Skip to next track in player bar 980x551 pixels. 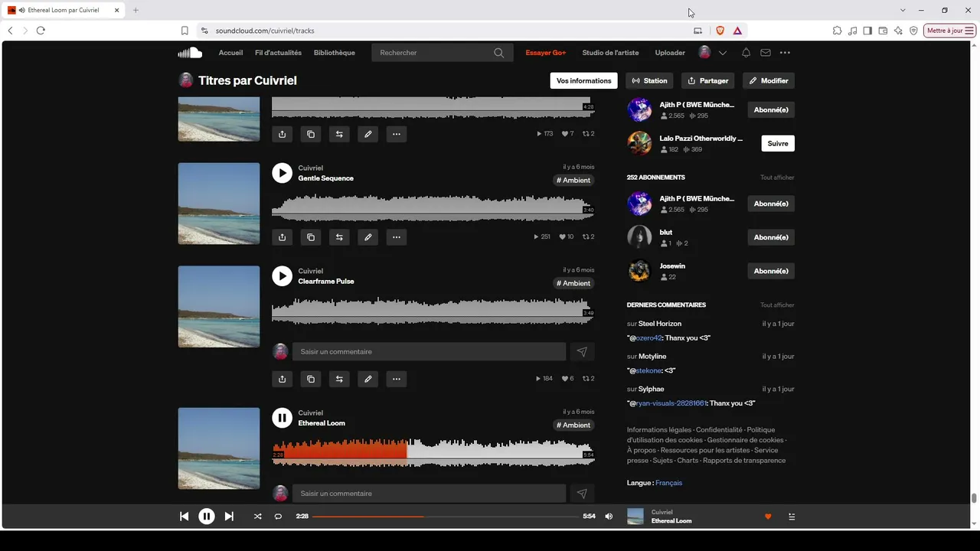[229, 517]
